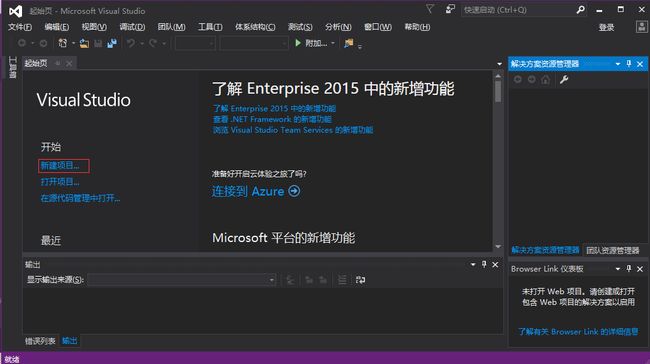The height and width of the screenshot is (364, 650).
Task: Click Solution Explorer Back icon
Action: 518,79
